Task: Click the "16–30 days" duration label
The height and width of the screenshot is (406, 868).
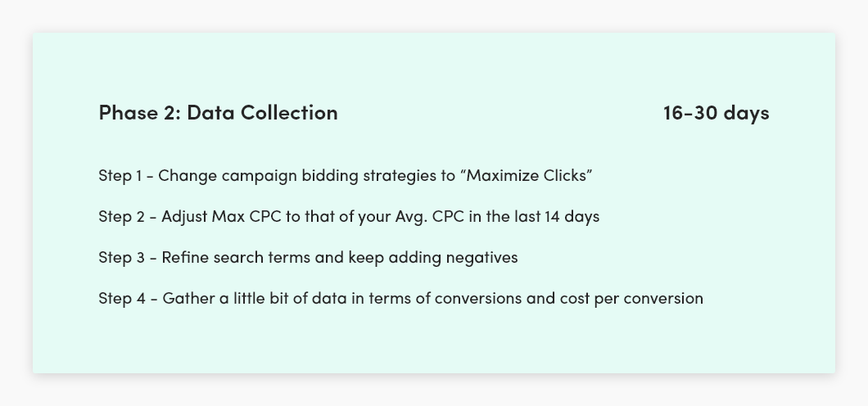Action: click(x=716, y=112)
